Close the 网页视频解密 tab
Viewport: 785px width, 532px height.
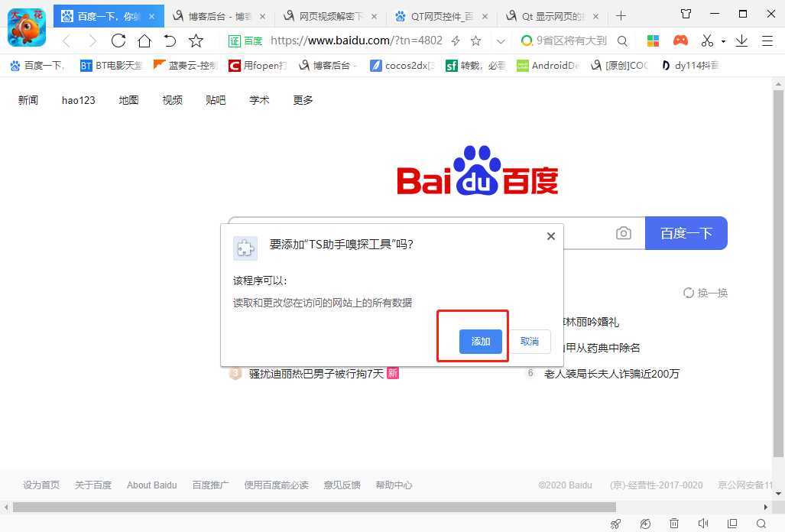click(x=374, y=17)
